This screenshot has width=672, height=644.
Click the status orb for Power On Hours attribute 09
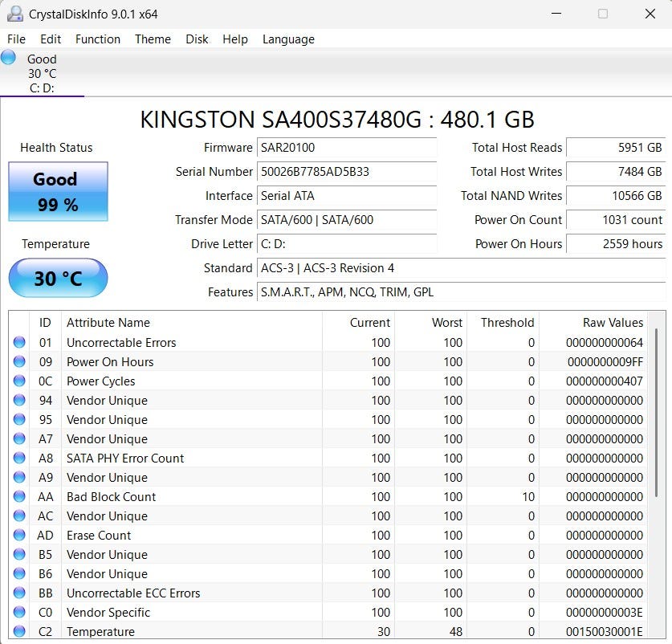pos(19,361)
